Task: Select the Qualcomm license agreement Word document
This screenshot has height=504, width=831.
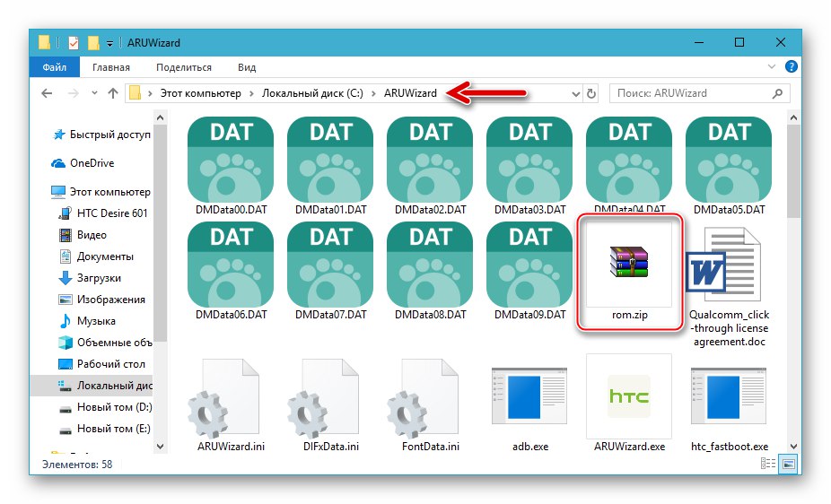Action: click(x=724, y=265)
